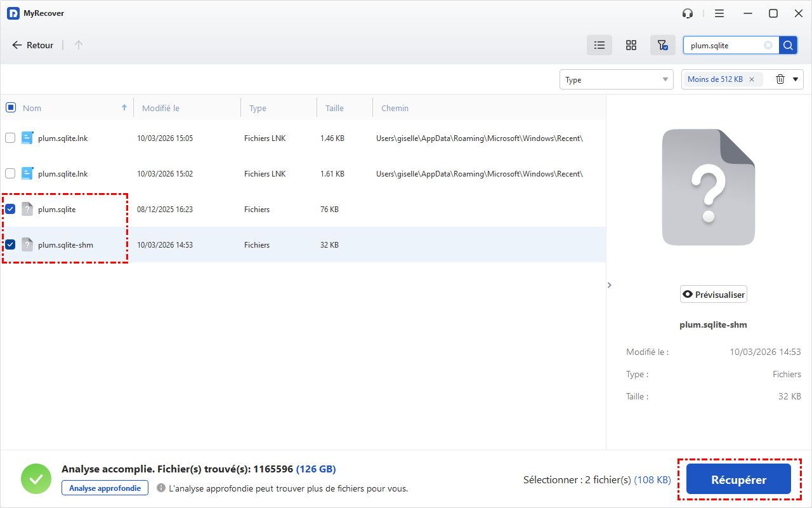
Task: Sort by Modifié le column
Action: point(160,108)
